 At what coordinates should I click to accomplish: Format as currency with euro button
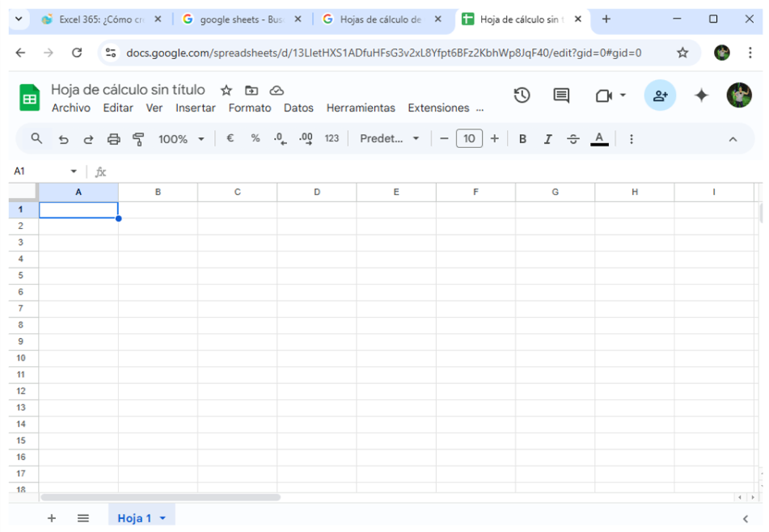coord(230,139)
